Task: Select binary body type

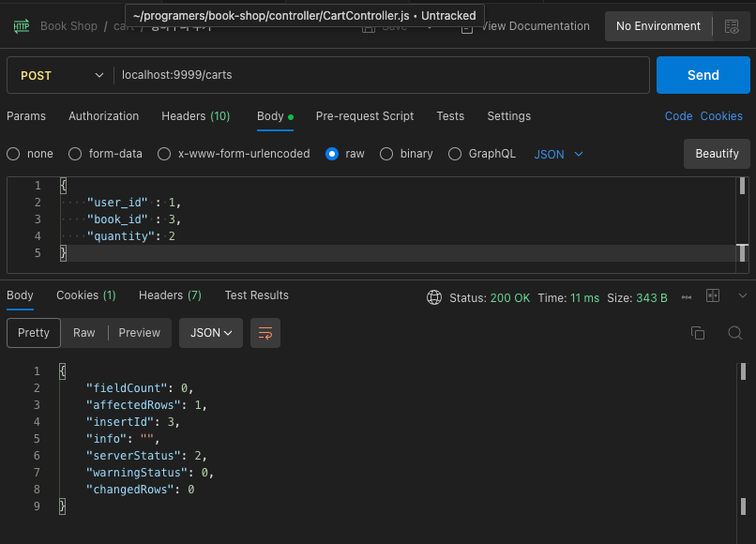Action: [x=386, y=154]
